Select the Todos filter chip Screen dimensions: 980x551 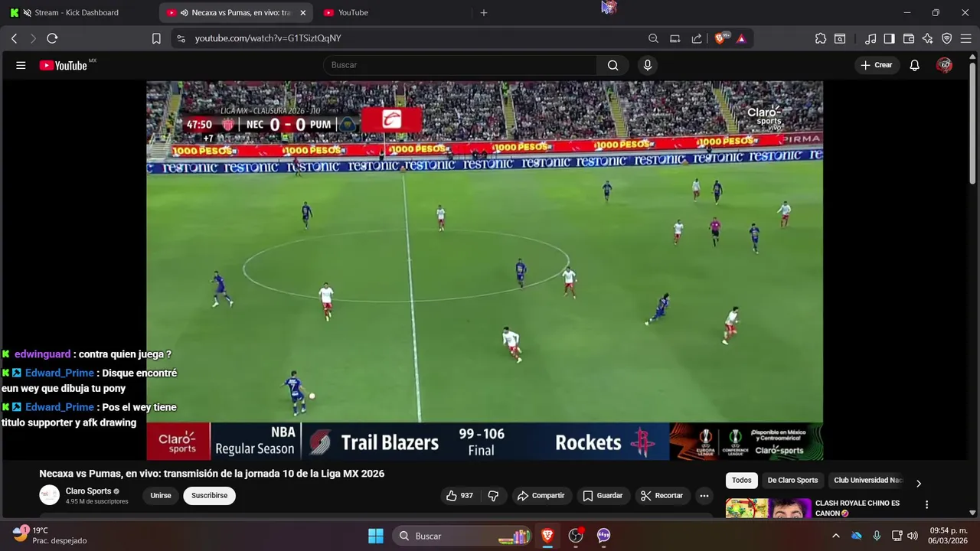coord(742,481)
